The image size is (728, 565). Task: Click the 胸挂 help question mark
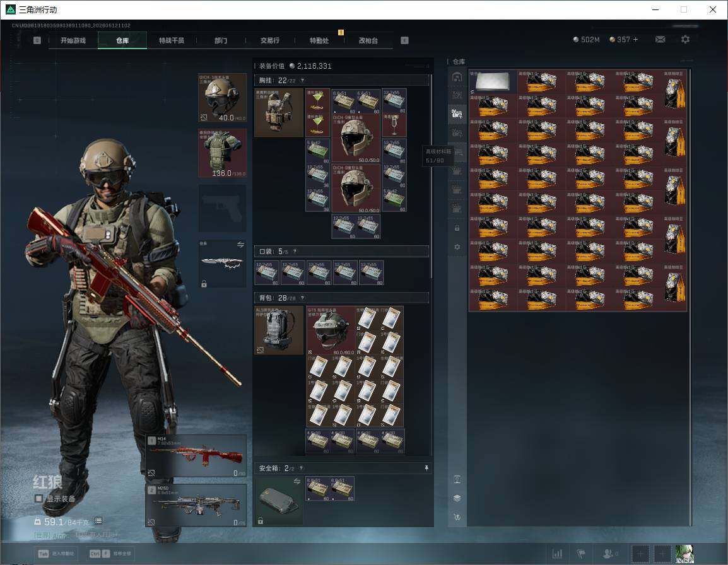[302, 80]
